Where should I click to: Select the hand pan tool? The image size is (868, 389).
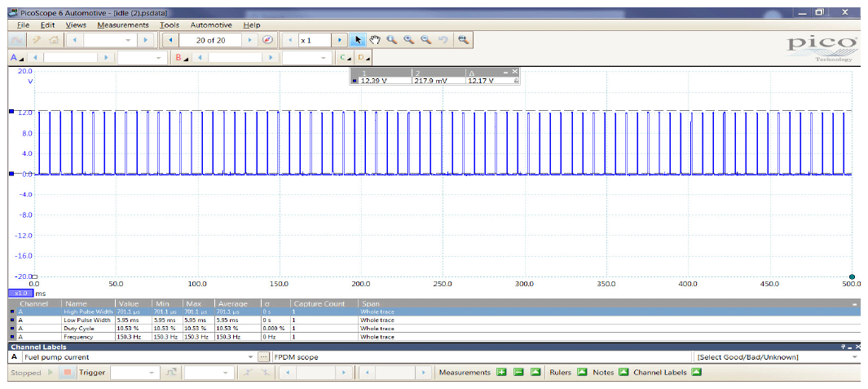tap(375, 40)
